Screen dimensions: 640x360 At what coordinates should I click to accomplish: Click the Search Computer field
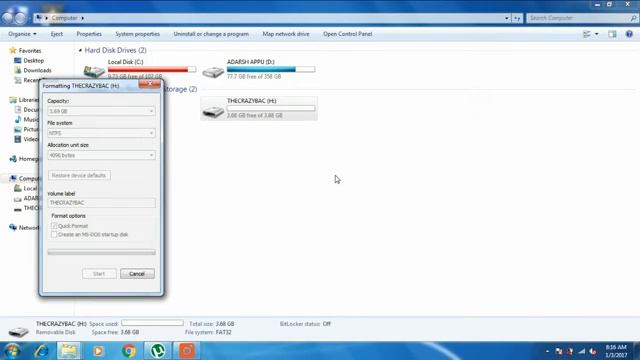coord(582,18)
